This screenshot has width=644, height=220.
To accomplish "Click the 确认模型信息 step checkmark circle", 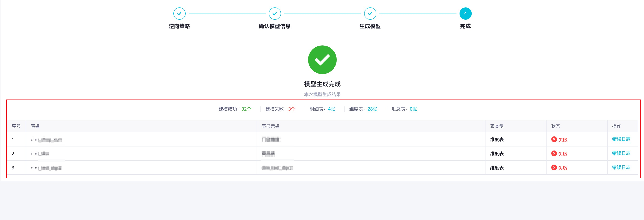I will click(275, 14).
